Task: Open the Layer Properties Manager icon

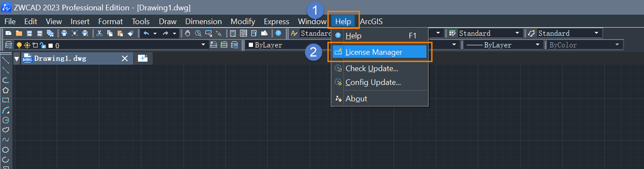Action: point(8,45)
